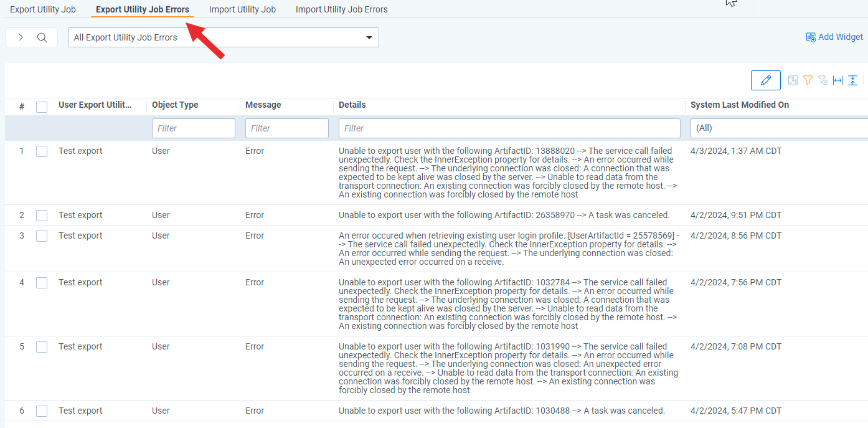Click the details text for ArtifactID 26358970
Viewport: 868px width, 428px height.
pos(504,215)
